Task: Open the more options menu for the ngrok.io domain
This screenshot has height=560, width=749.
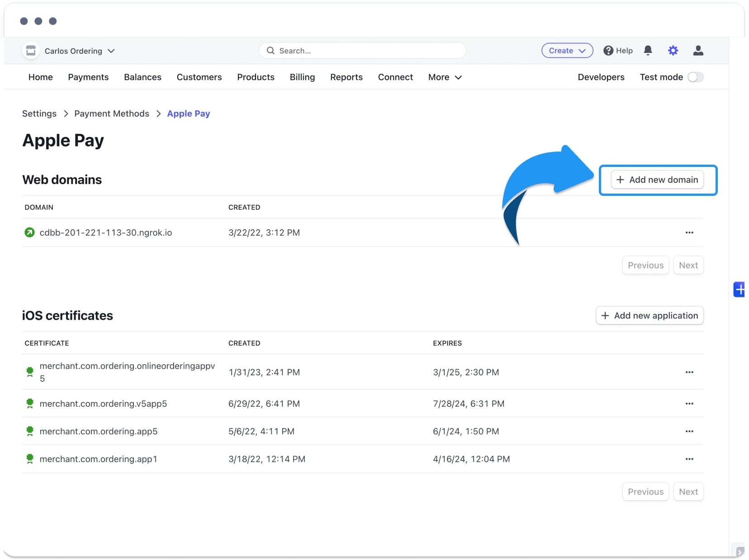Action: tap(689, 233)
